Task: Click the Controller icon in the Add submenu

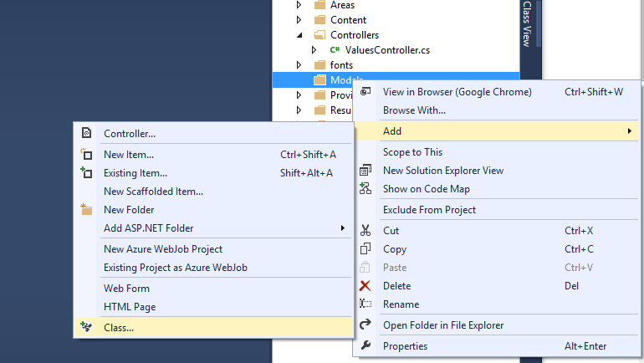Action: point(86,133)
